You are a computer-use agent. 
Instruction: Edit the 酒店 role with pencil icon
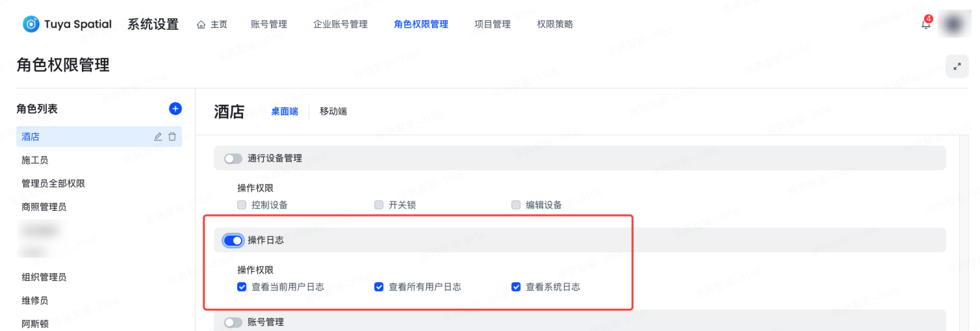click(x=158, y=137)
